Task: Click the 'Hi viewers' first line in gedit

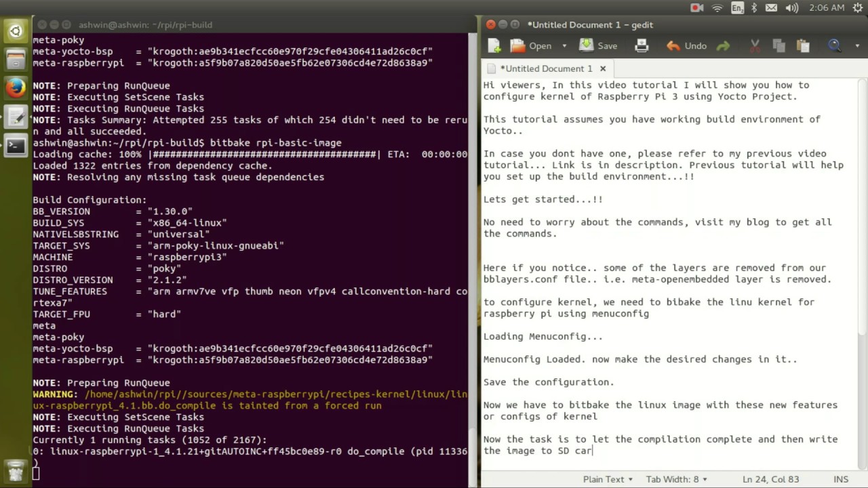Action: pyautogui.click(x=646, y=85)
